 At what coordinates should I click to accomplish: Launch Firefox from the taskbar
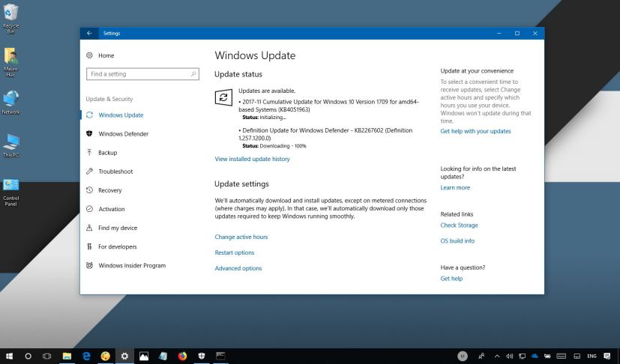pos(182,356)
